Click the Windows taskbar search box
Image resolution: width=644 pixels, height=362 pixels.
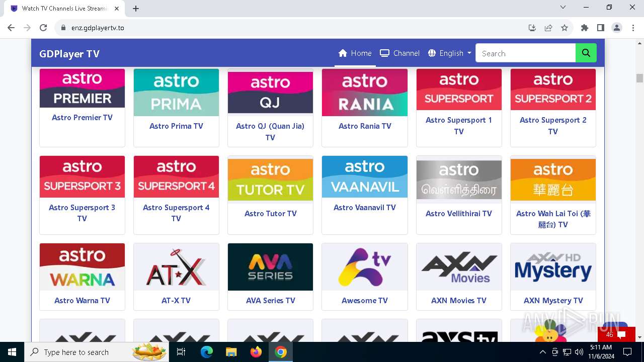[x=97, y=352]
